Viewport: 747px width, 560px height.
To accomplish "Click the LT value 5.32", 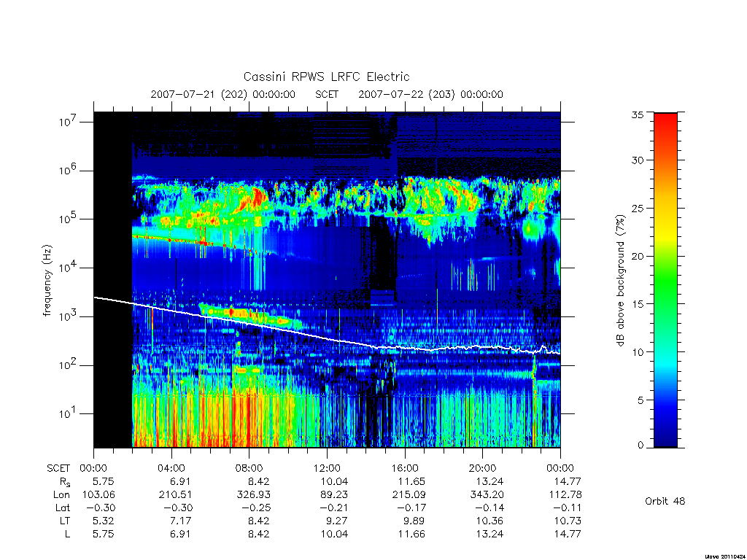I will pyautogui.click(x=104, y=521).
